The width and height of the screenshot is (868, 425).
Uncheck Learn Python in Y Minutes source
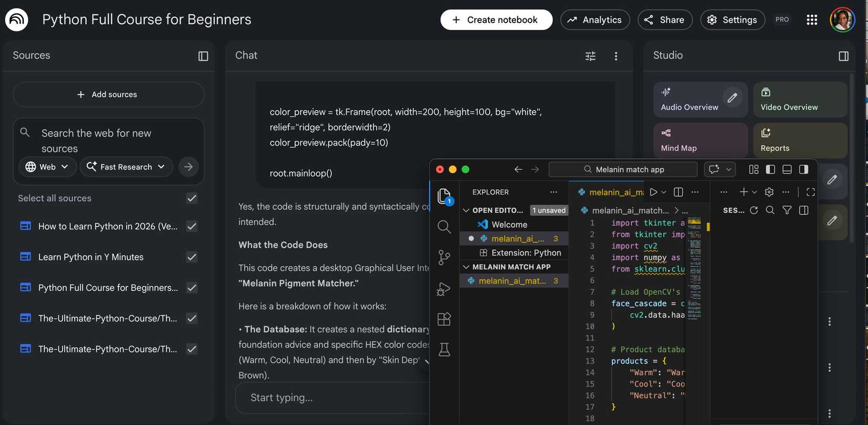coord(192,257)
